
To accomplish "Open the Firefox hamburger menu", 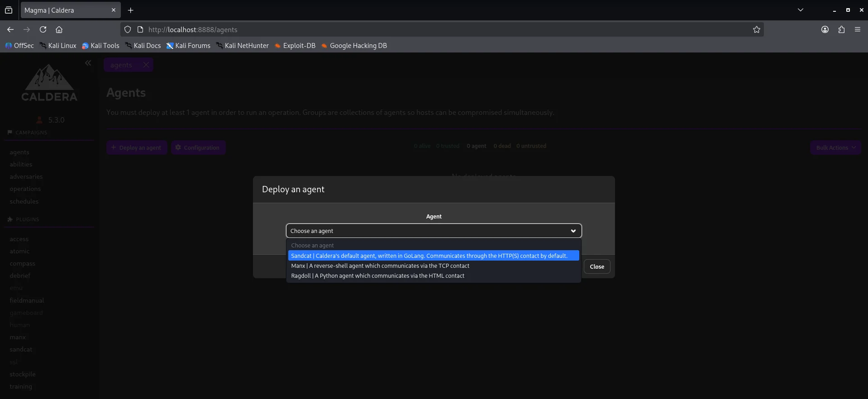I will tap(857, 29).
